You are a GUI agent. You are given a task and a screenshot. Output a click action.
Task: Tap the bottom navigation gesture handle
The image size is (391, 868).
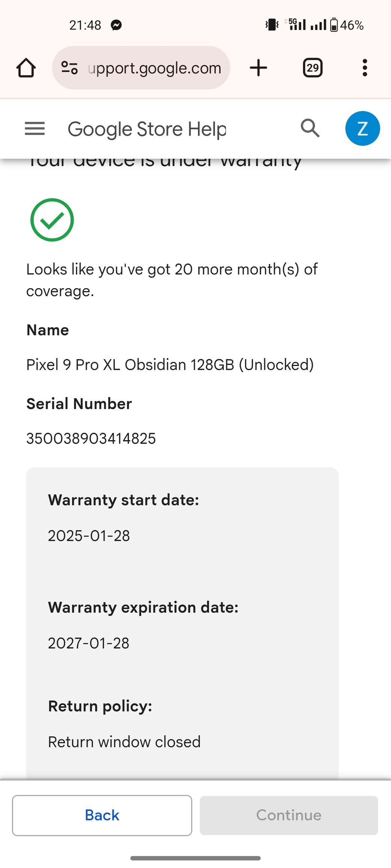pyautogui.click(x=195, y=858)
